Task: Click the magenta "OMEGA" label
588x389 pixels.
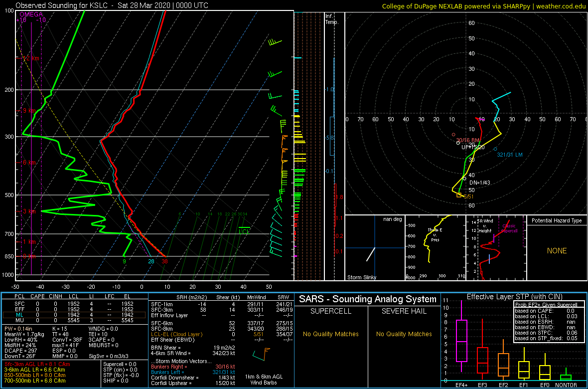Action: pos(31,14)
